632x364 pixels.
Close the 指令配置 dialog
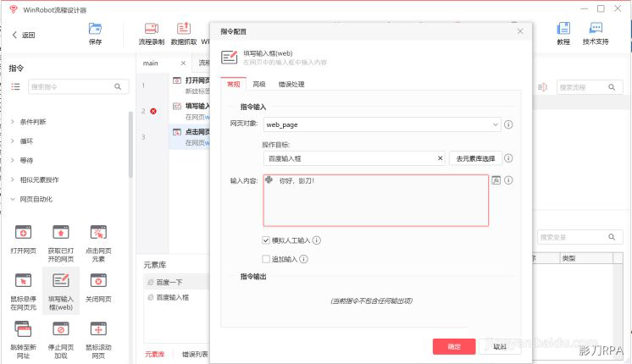pyautogui.click(x=520, y=31)
